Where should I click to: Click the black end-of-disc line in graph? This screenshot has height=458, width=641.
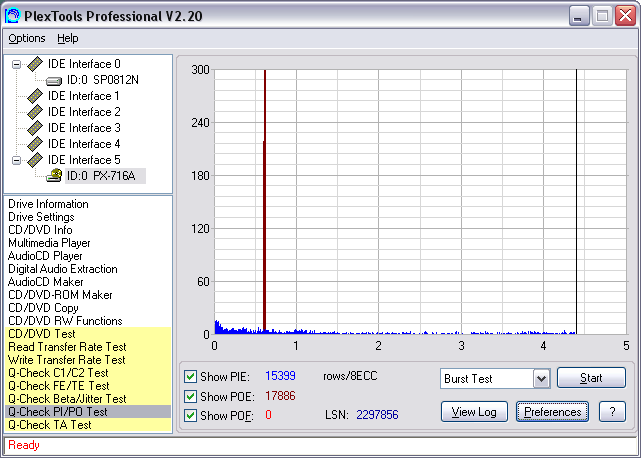(x=576, y=202)
